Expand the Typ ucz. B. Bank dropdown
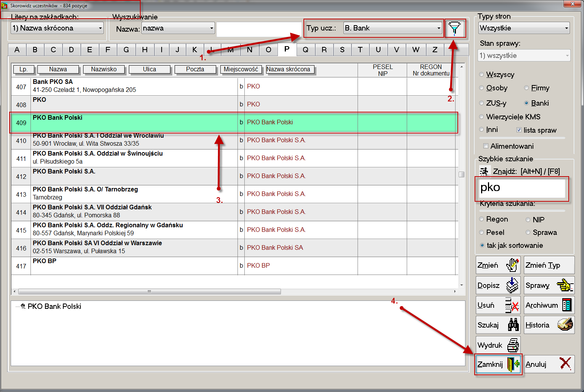The height and width of the screenshot is (392, 584). (x=392, y=28)
